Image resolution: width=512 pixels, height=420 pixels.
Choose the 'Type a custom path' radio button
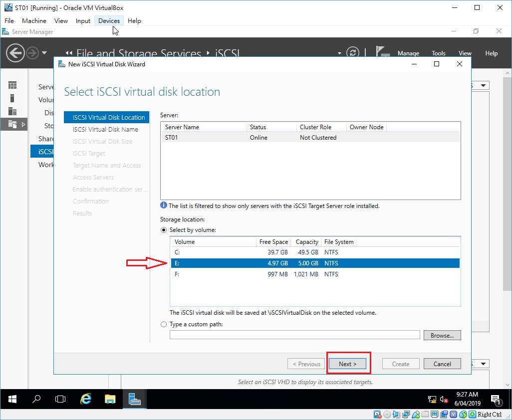(164, 324)
